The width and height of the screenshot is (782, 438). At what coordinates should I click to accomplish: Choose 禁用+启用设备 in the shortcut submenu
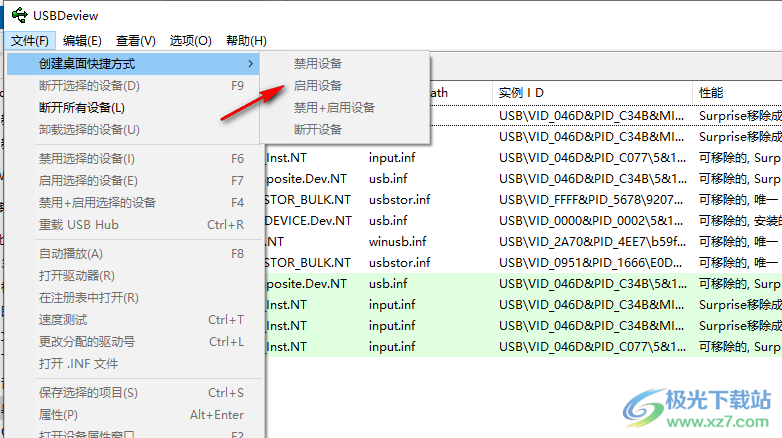coord(334,108)
